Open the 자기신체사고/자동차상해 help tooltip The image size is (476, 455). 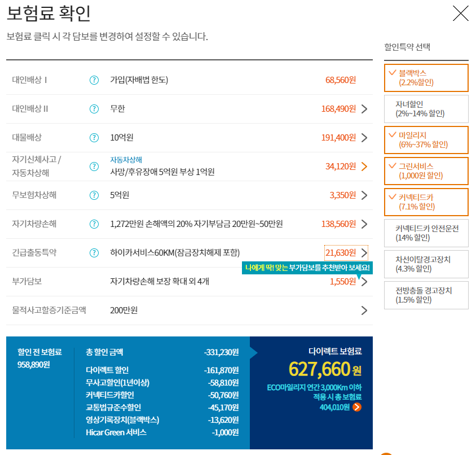[94, 167]
